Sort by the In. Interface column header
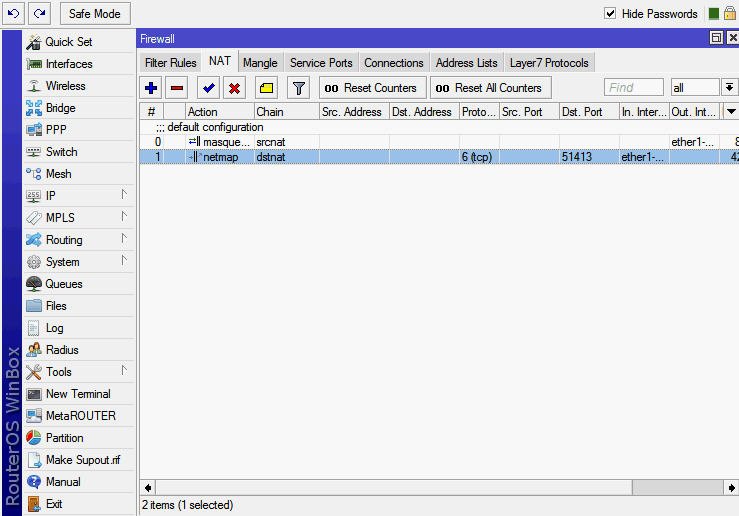 pyautogui.click(x=644, y=112)
